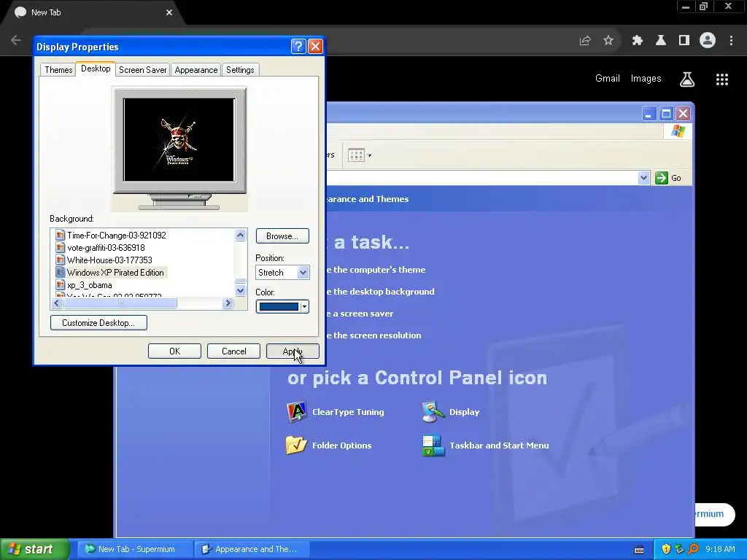Screen dimensions: 747x560
Task: Select White-House-03-177353 background
Action: [109, 260]
